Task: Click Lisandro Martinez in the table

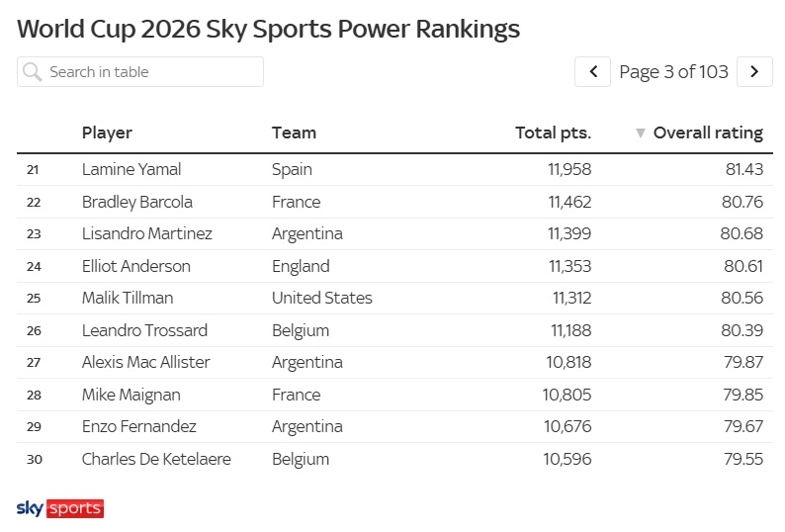Action: 147,233
